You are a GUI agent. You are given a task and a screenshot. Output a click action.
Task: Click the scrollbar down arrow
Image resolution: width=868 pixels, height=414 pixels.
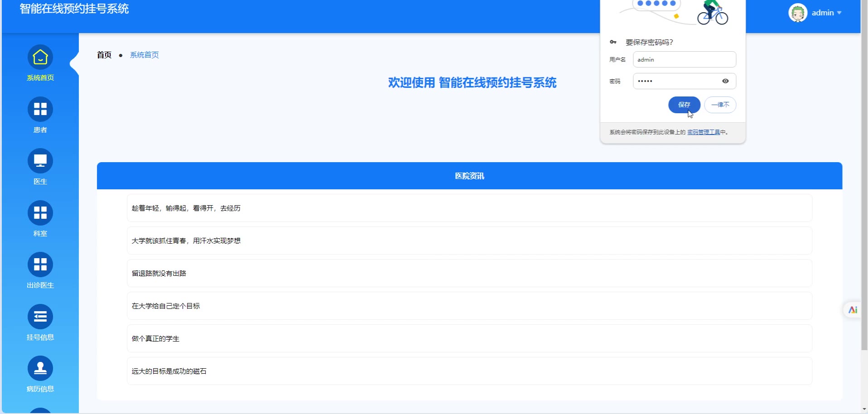864,409
